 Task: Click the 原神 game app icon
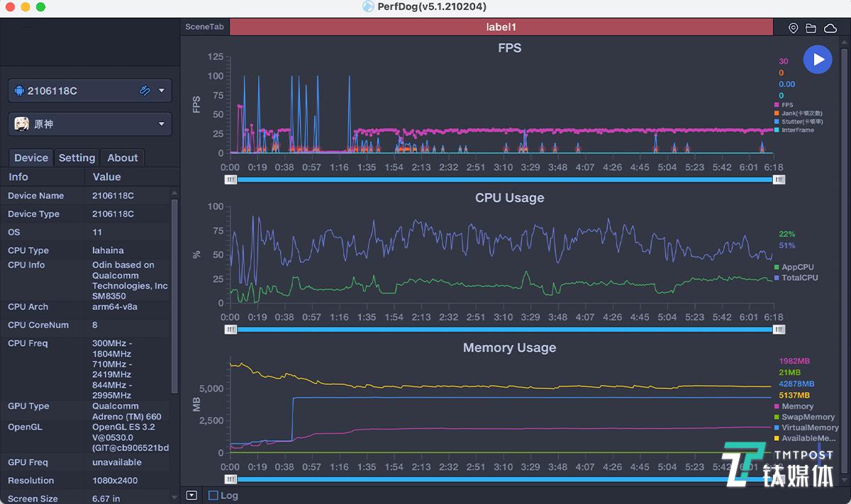[x=22, y=124]
